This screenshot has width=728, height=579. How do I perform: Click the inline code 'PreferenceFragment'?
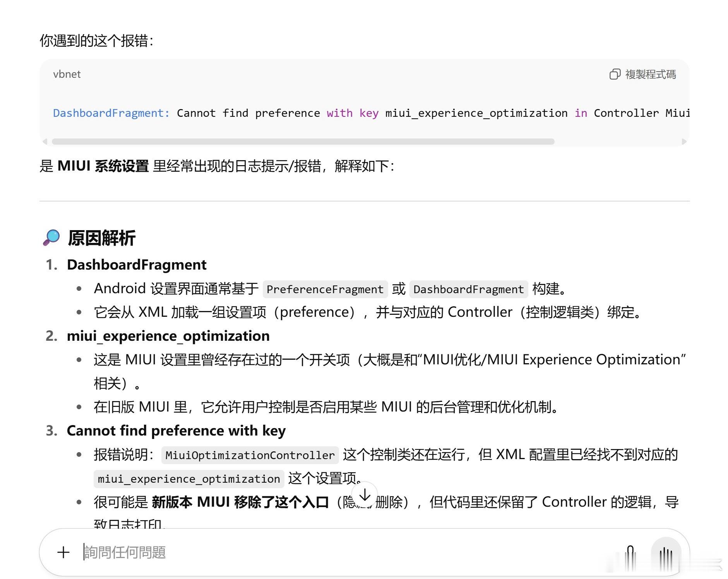tap(325, 289)
